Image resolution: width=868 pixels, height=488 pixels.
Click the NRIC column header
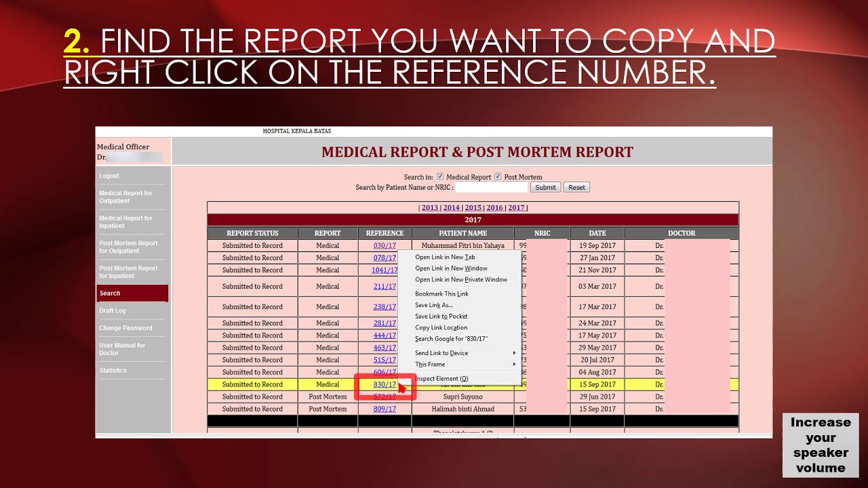[x=542, y=233]
